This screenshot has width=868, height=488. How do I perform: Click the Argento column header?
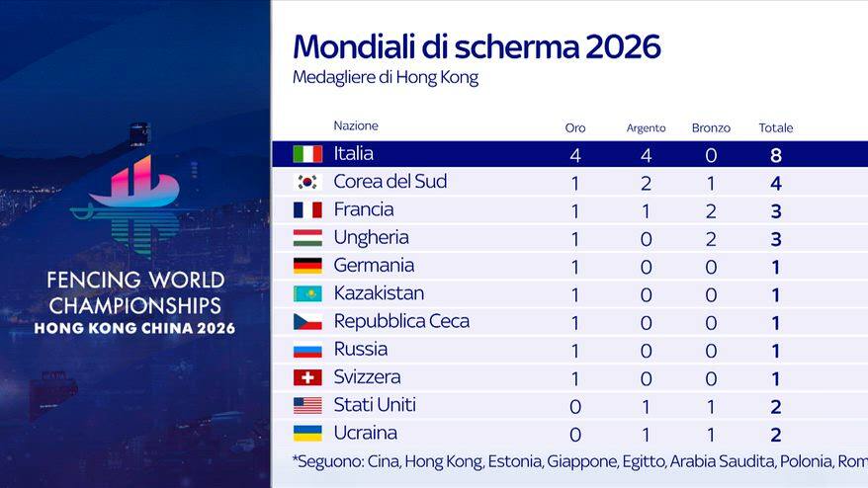click(646, 128)
